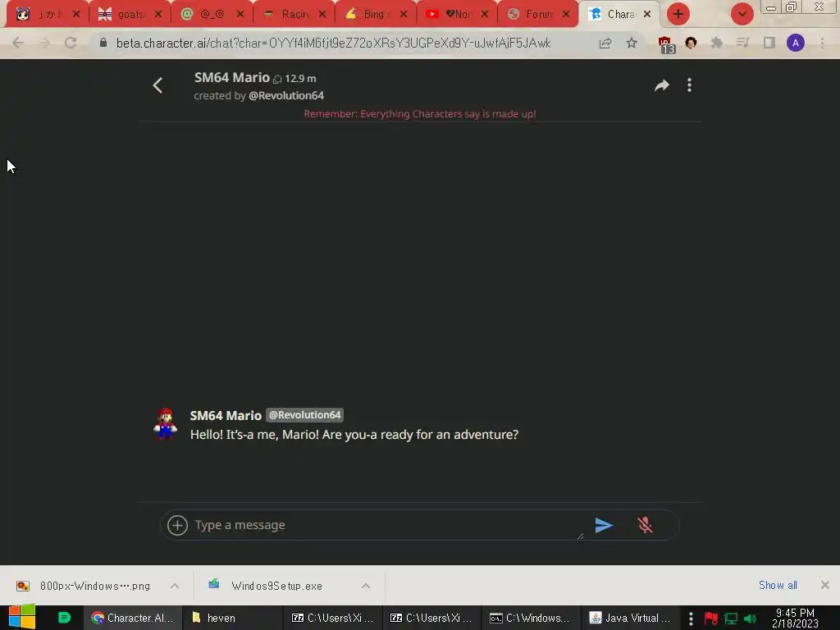Viewport: 840px width, 630px height.
Task: Switch to the Racin tab
Action: (294, 14)
